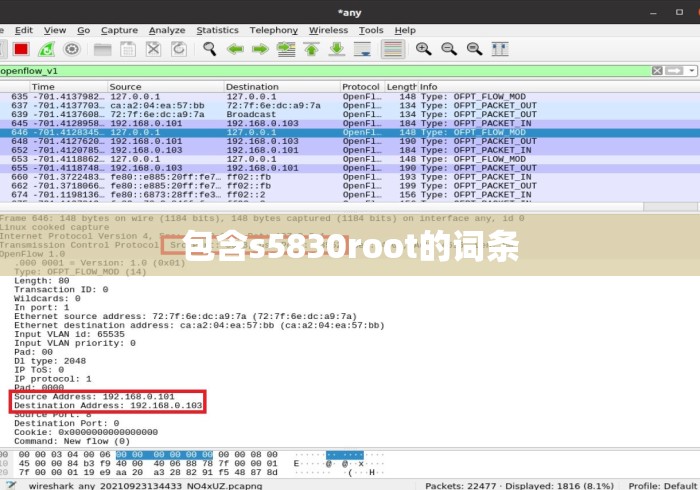Select packet 645 OFPT_PACKET_IN row
Viewport: 700px width, 490px height.
coord(350,124)
